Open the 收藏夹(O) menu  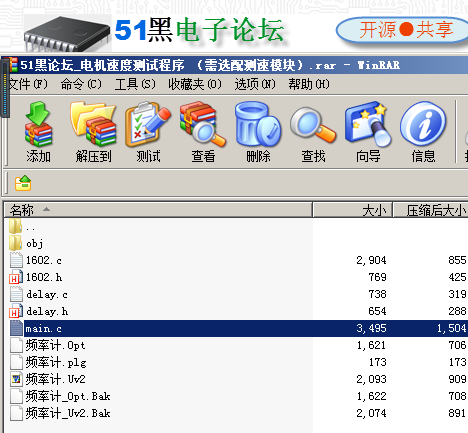pyautogui.click(x=195, y=84)
